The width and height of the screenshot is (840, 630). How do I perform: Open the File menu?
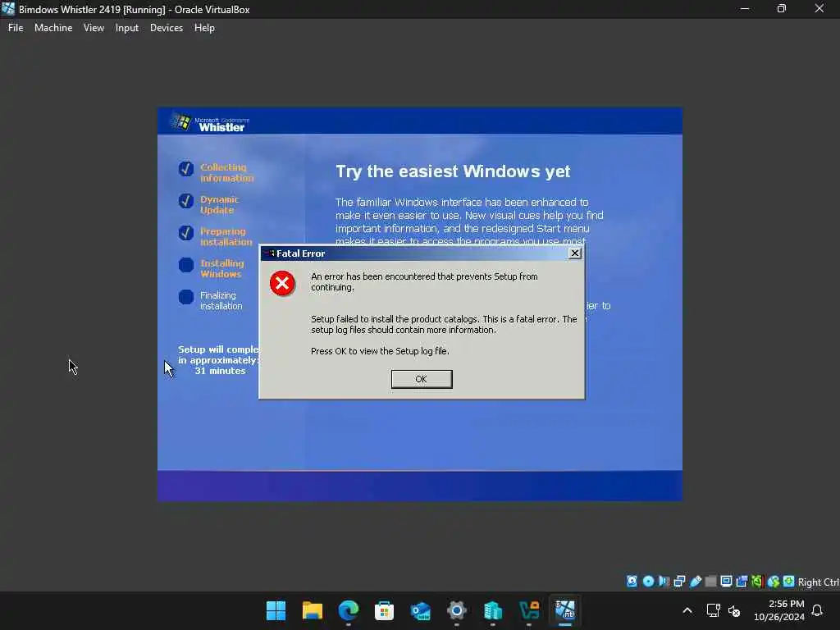point(16,28)
